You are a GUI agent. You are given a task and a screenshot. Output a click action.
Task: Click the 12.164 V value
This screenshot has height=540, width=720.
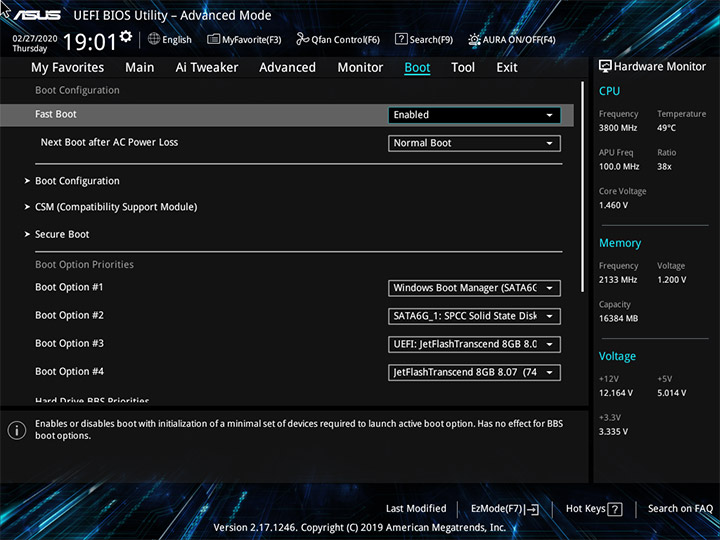pyautogui.click(x=616, y=393)
